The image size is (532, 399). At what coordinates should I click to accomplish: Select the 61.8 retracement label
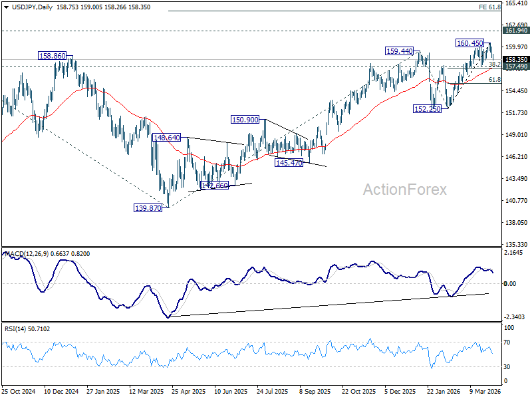[x=494, y=79]
